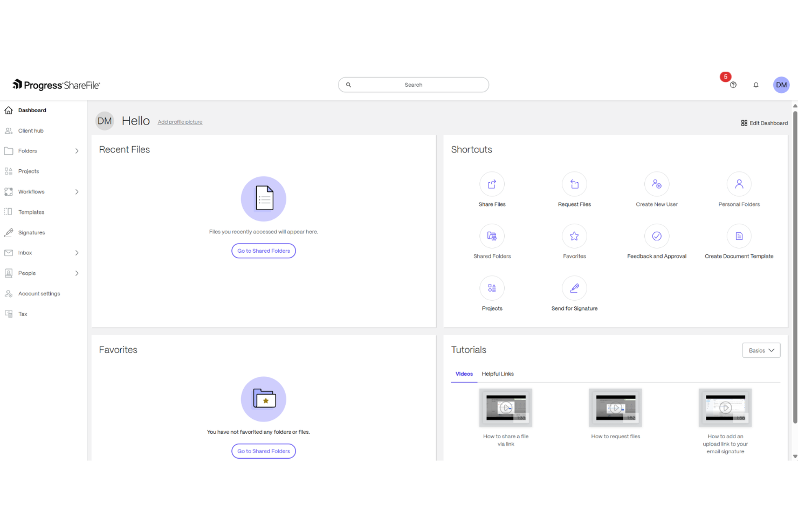Image resolution: width=798 pixels, height=532 pixels.
Task: Open the DM user avatar menu
Action: (x=781, y=85)
